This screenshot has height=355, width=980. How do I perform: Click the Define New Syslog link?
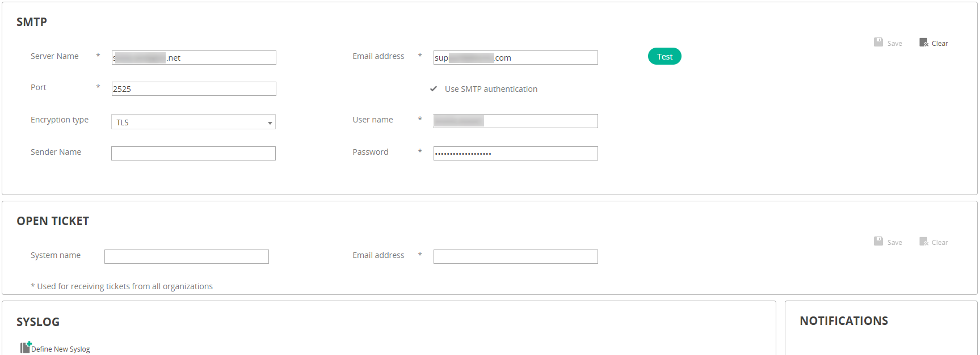click(61, 349)
